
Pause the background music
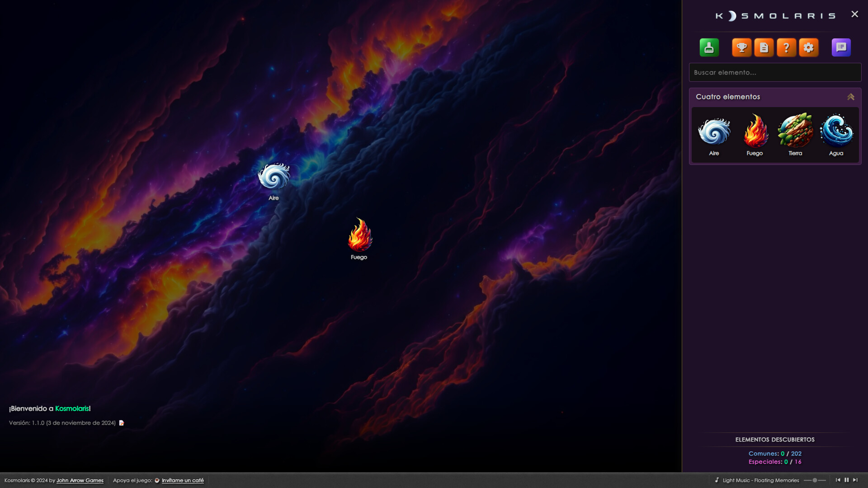[846, 480]
